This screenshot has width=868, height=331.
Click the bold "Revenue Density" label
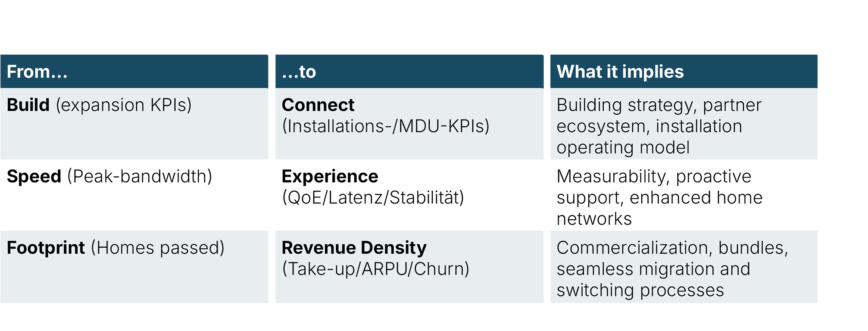(x=354, y=248)
